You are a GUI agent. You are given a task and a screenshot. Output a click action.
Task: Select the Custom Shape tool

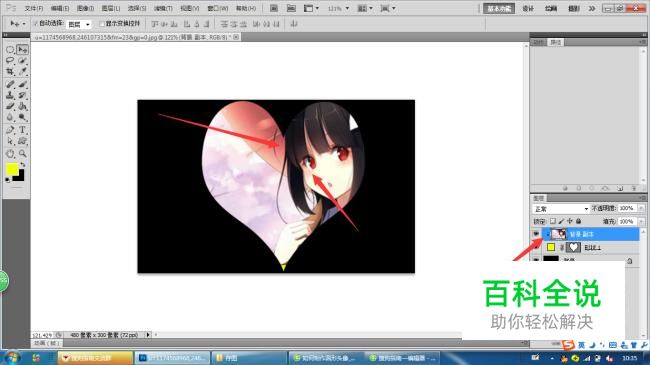click(x=22, y=141)
